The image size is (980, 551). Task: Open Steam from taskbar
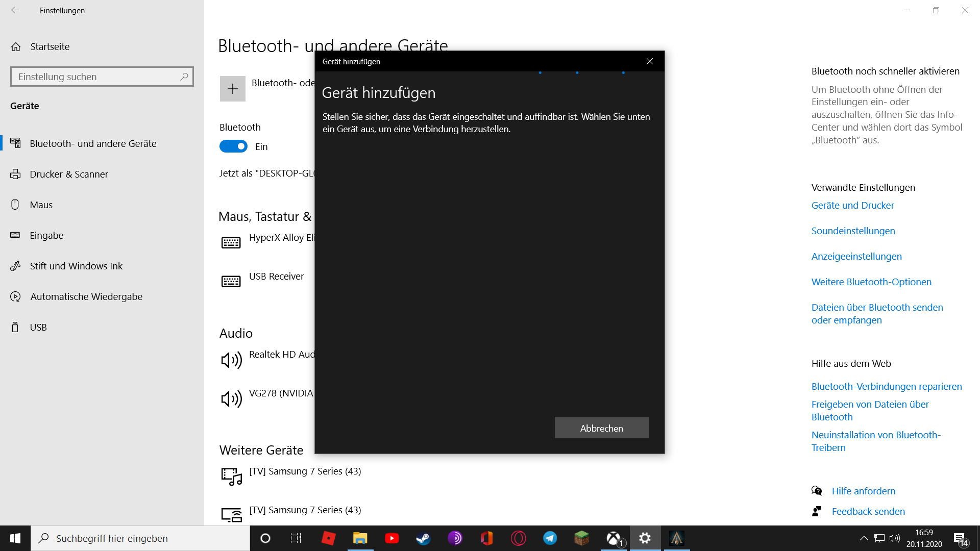pyautogui.click(x=423, y=538)
